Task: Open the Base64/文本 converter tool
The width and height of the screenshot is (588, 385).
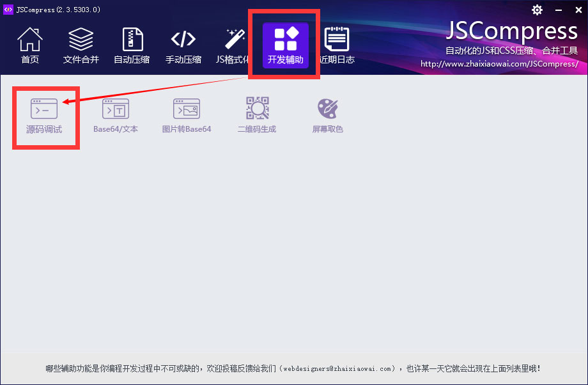Action: click(x=116, y=116)
